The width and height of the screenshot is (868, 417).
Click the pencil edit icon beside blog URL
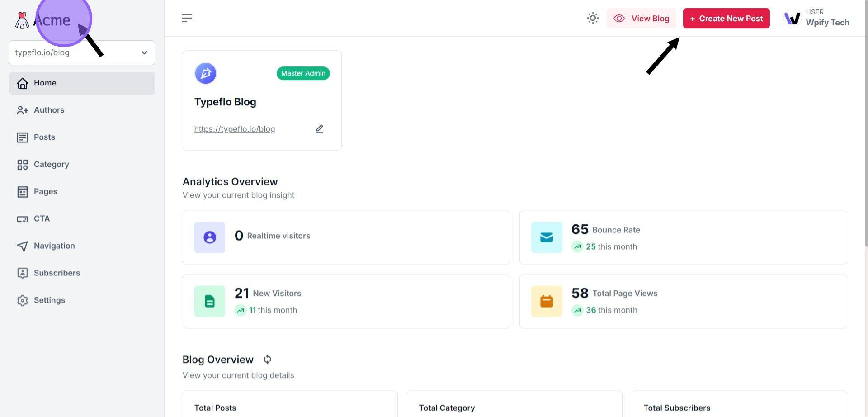320,129
